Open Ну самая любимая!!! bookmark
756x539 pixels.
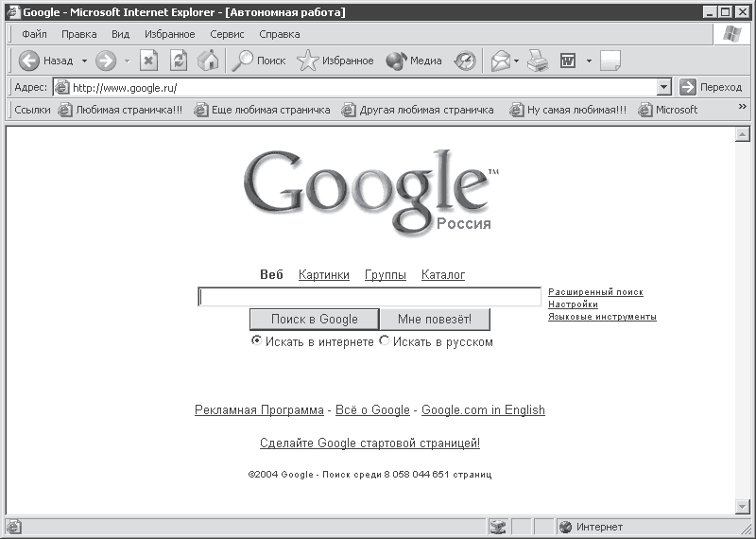(x=568, y=110)
